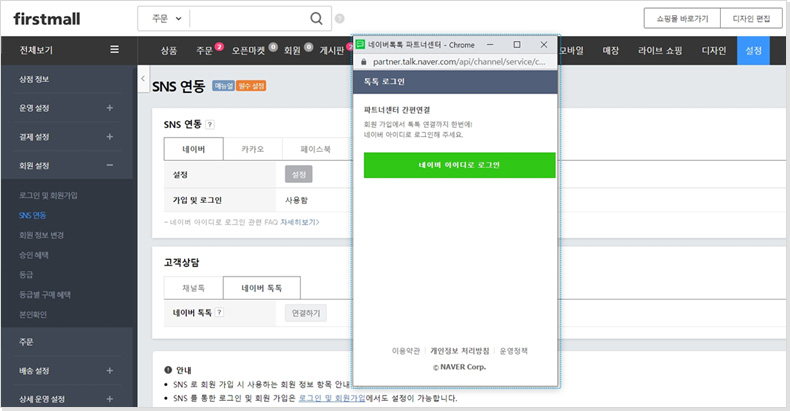The width and height of the screenshot is (790, 411).
Task: Select the 페이스북 SNS tab
Action: (x=315, y=149)
